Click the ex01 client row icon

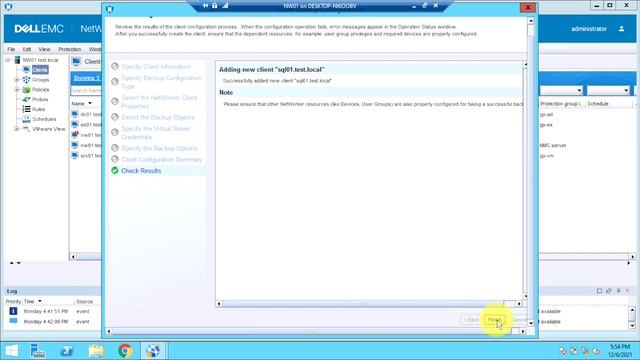75,124
